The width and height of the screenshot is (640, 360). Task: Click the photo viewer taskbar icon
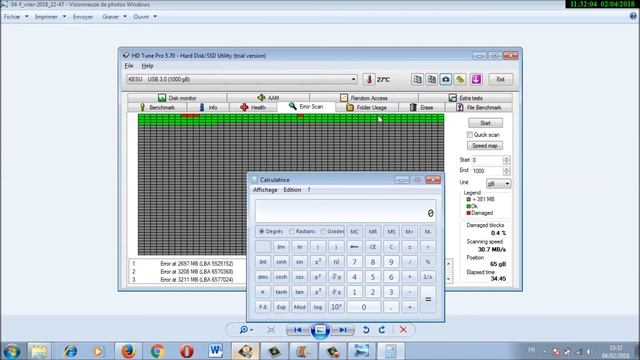click(x=362, y=351)
